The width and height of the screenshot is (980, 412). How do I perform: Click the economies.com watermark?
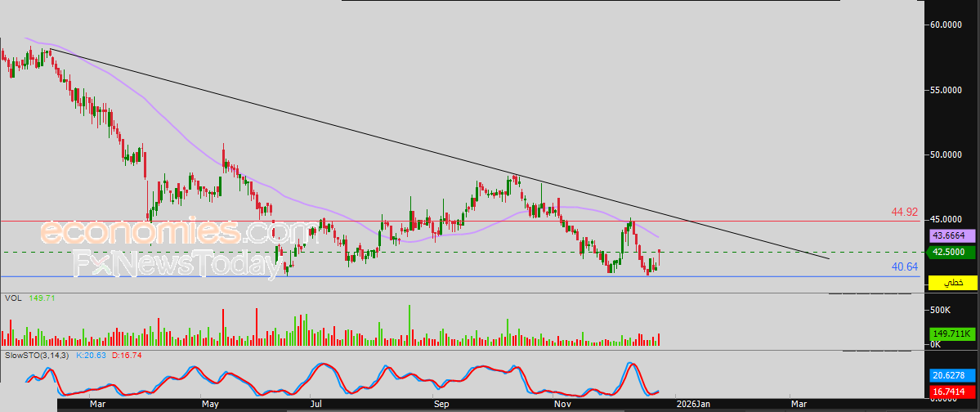[161, 233]
